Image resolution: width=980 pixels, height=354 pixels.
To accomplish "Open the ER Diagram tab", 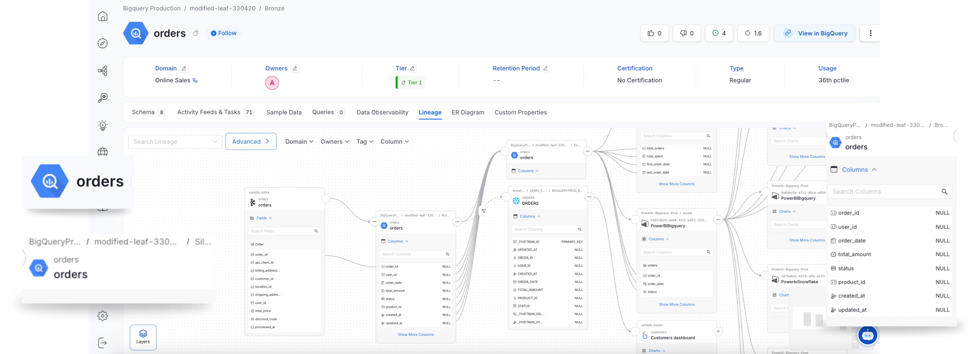I will point(468,112).
